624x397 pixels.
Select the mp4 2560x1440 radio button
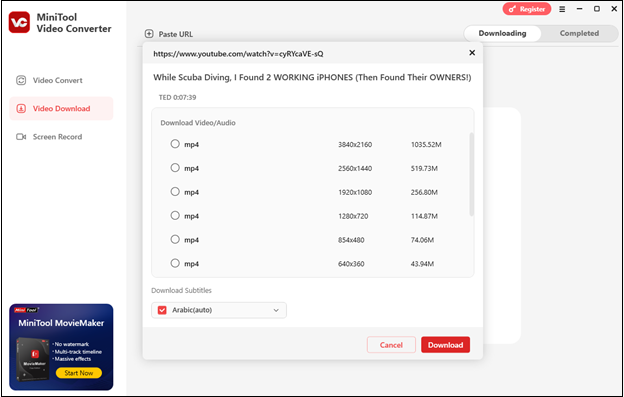[175, 168]
